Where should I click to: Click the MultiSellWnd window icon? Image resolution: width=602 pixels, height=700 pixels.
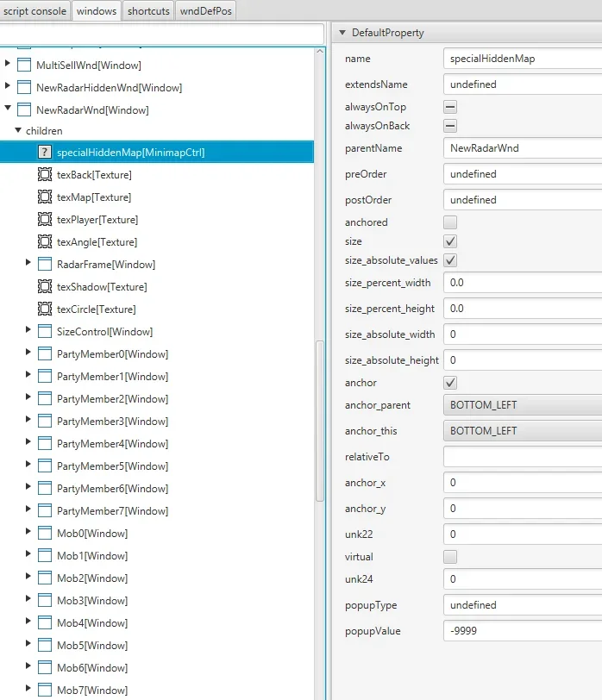(x=23, y=66)
